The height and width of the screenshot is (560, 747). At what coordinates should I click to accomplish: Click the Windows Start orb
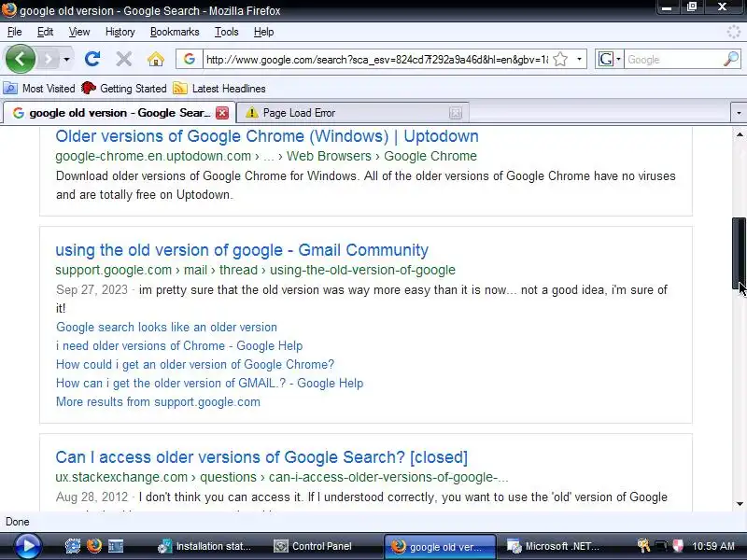[x=28, y=546]
